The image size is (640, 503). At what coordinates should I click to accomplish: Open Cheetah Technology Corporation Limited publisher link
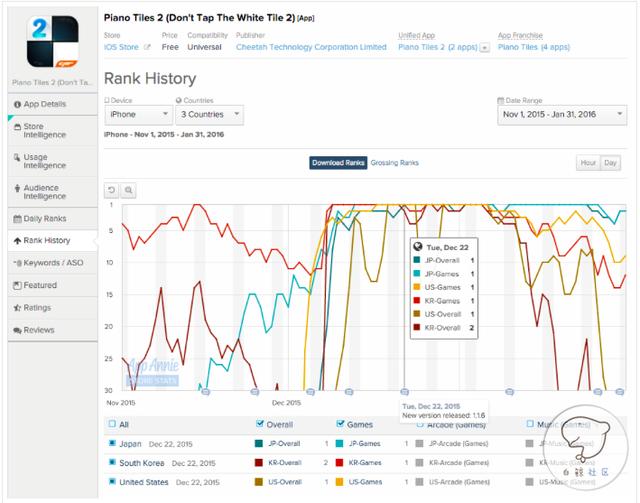(x=311, y=46)
